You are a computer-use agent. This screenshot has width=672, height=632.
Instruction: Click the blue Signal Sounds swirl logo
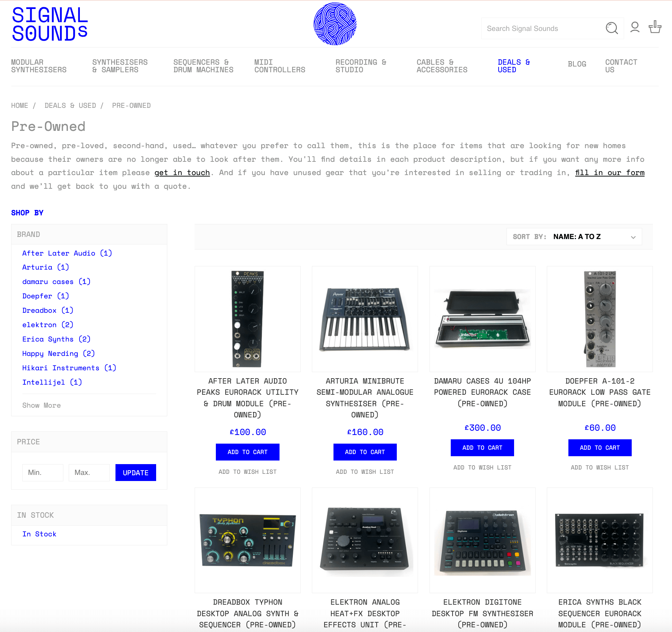pyautogui.click(x=335, y=24)
